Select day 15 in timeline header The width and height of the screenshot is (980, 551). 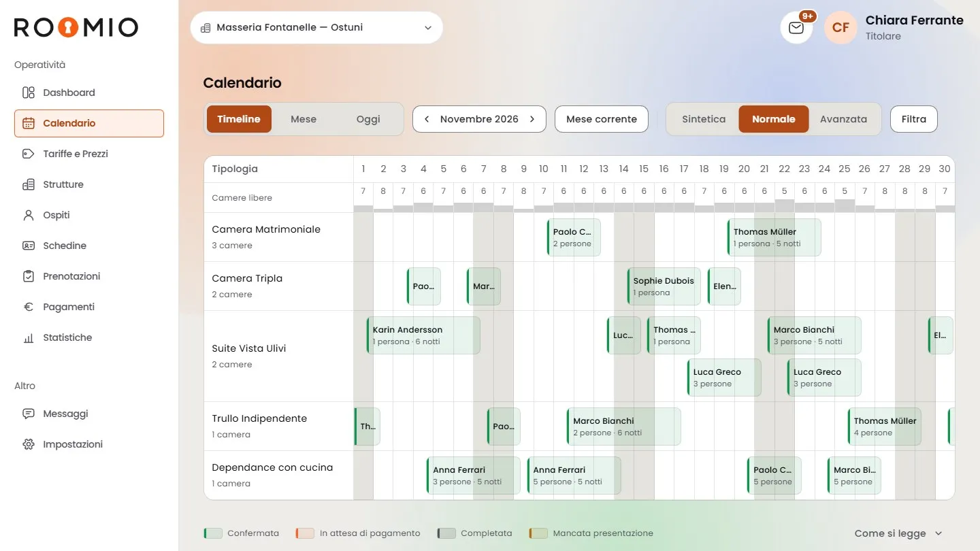[644, 169]
